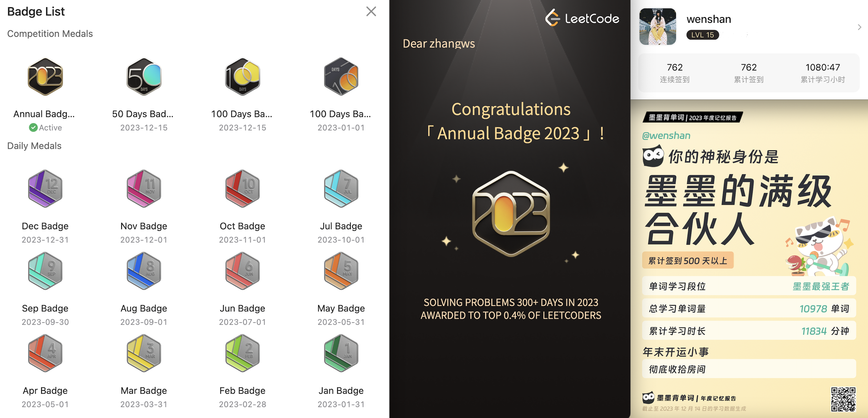Open the Aug Badge medal
The image size is (868, 418).
(144, 271)
